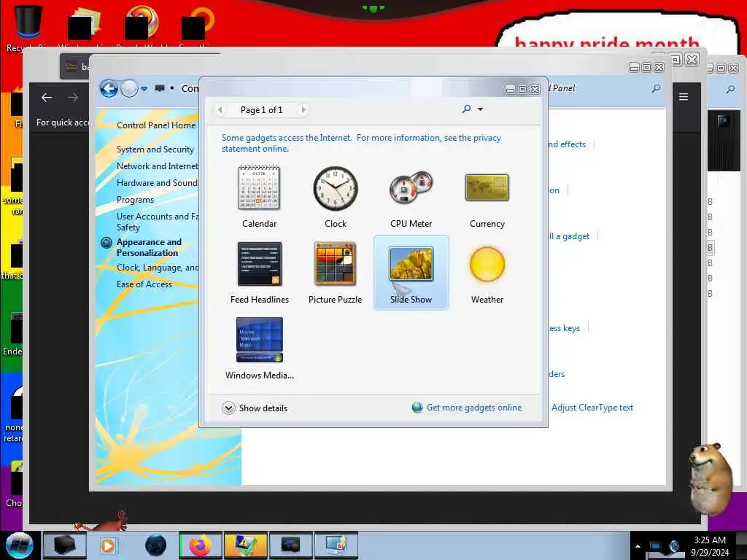The height and width of the screenshot is (560, 747).
Task: Open Clock, Language, and Region category
Action: pos(158,268)
